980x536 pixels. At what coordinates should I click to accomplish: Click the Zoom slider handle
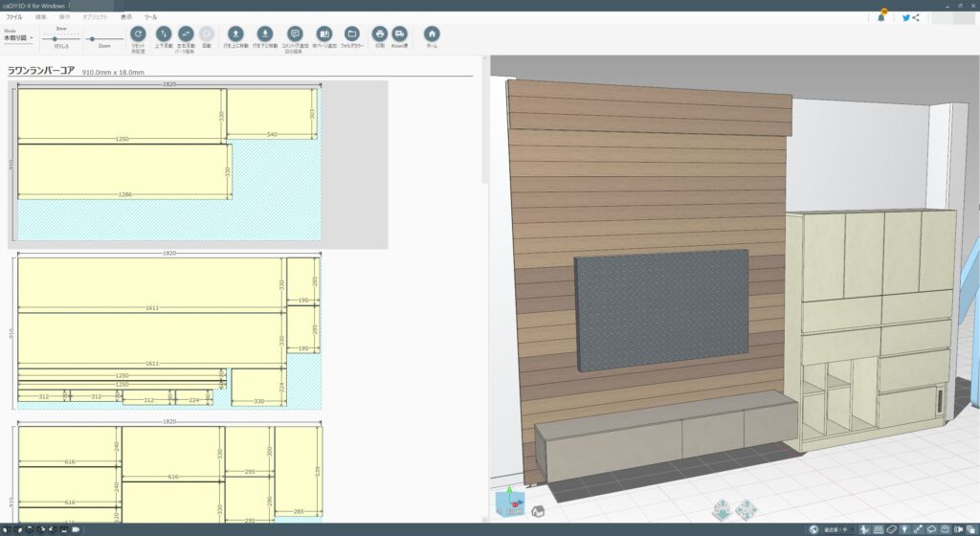(x=92, y=38)
